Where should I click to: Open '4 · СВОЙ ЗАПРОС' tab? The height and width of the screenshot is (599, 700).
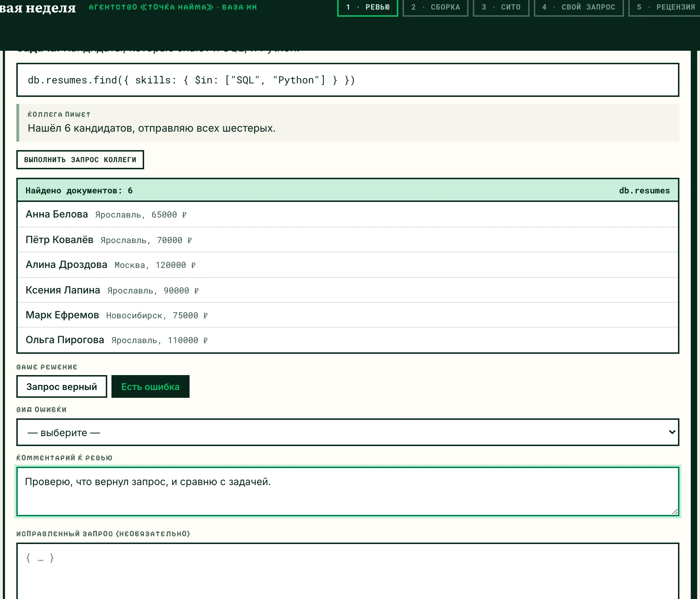pyautogui.click(x=579, y=7)
